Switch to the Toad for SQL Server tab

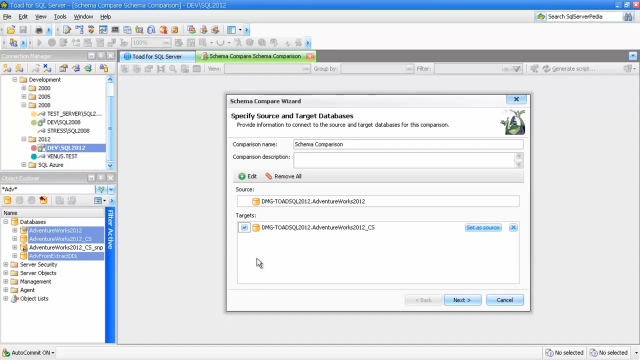157,56
